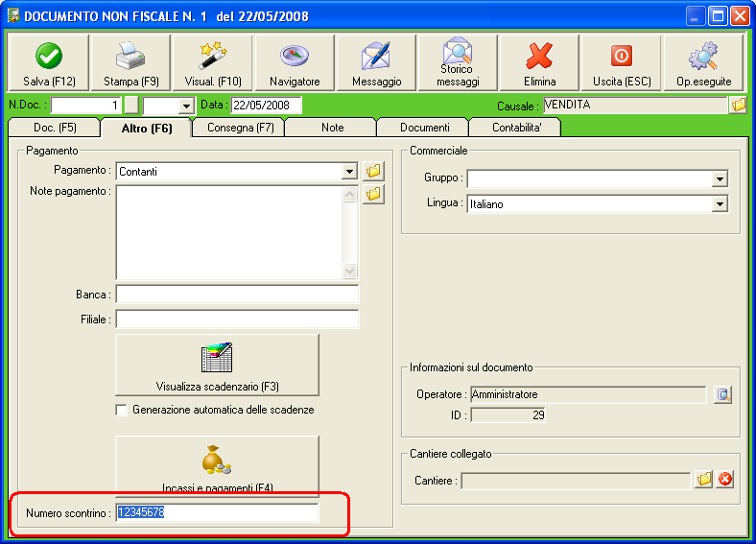Screen dimensions: 756x544
Task: Open the dropdown next to N.Doc.
Action: click(186, 106)
